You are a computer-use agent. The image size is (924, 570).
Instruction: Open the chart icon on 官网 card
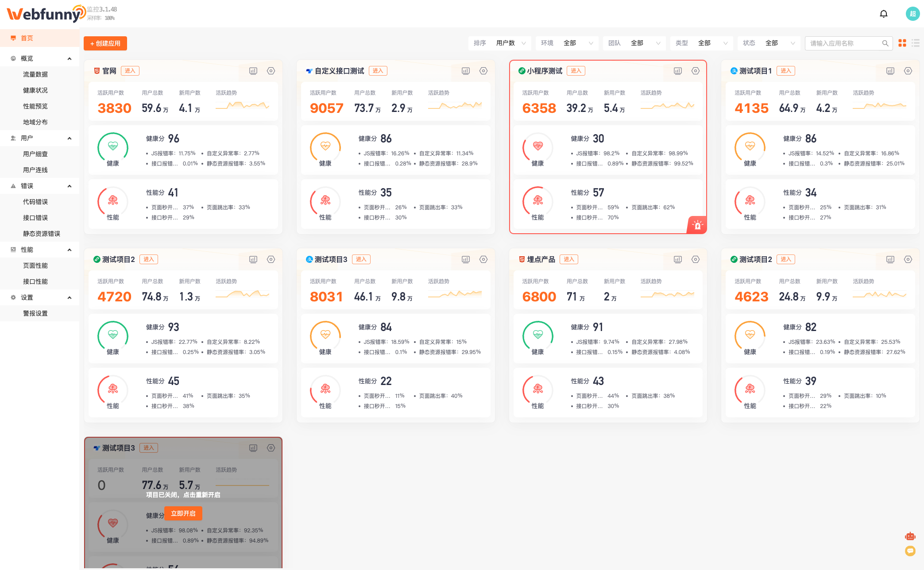tap(253, 71)
